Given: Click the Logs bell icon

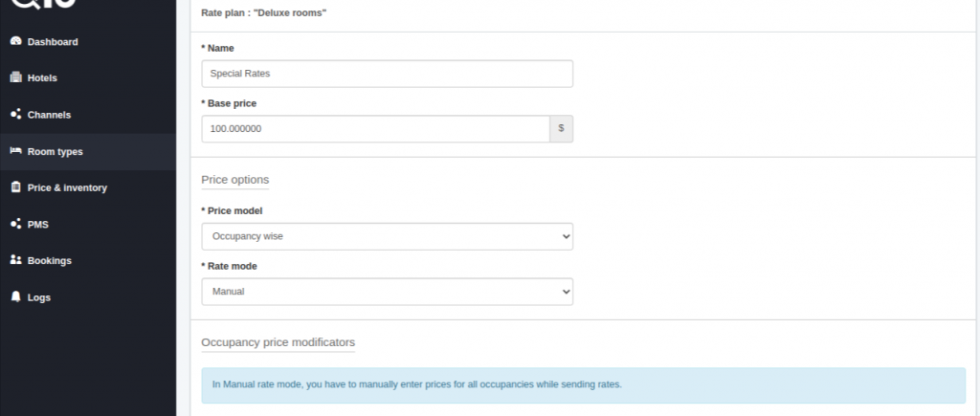Looking at the screenshot, I should click(16, 296).
